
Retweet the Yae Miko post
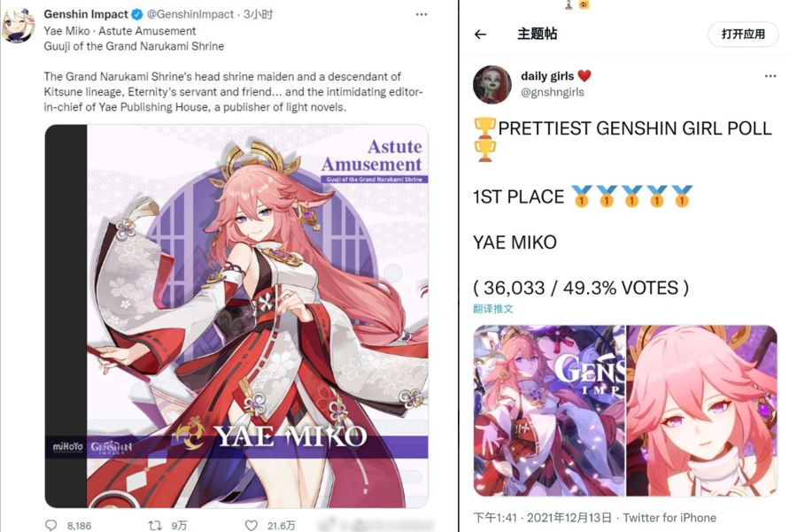click(x=154, y=525)
